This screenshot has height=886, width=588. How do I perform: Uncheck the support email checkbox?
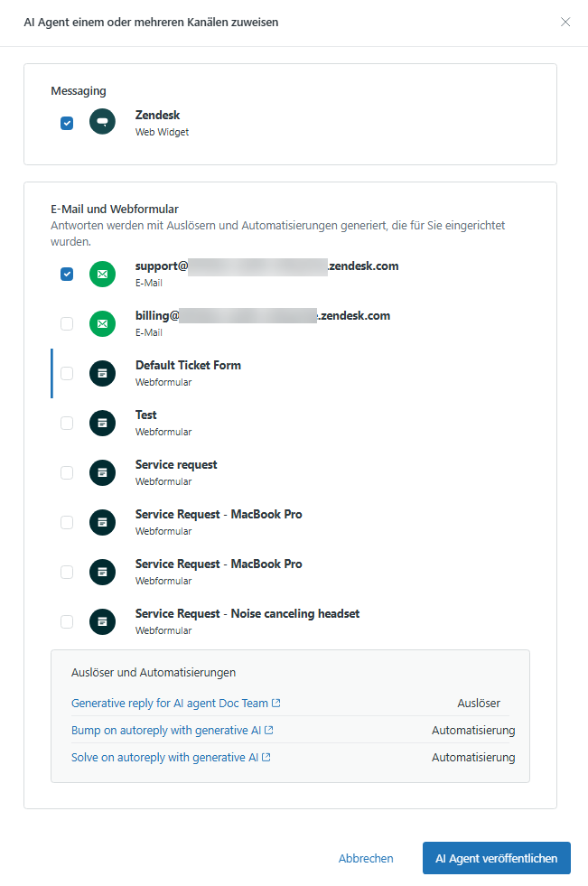(67, 274)
